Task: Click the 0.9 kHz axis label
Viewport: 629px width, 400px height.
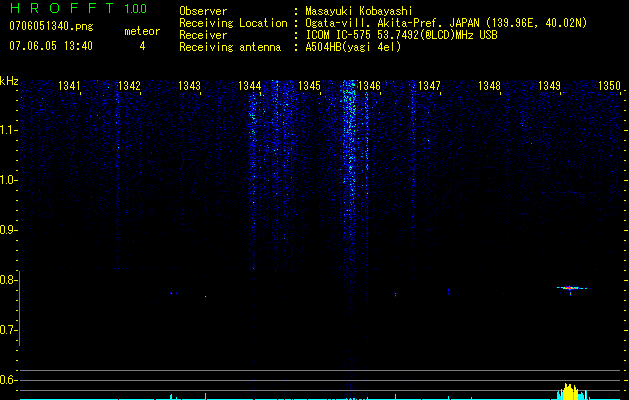Action: [8, 230]
